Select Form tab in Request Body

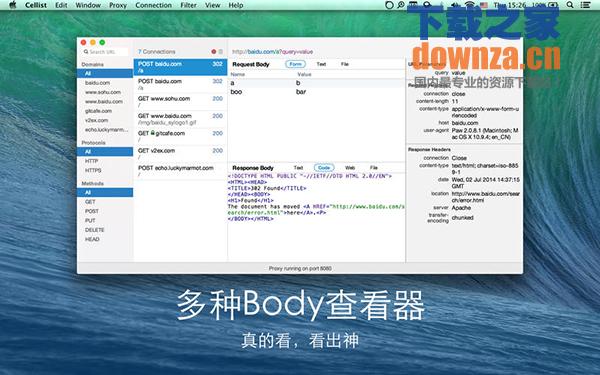(x=295, y=64)
